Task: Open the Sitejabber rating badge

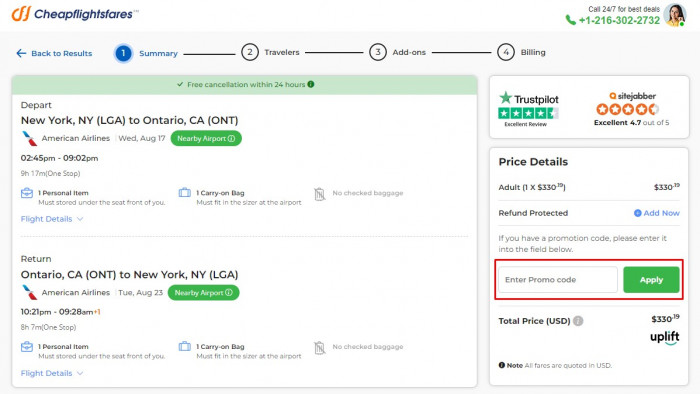Action: [631, 109]
